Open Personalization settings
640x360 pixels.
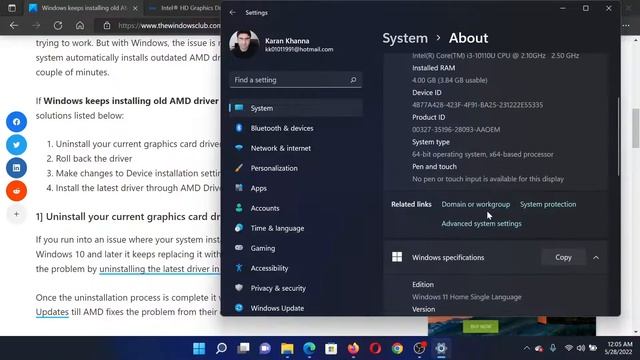[x=296, y=168]
